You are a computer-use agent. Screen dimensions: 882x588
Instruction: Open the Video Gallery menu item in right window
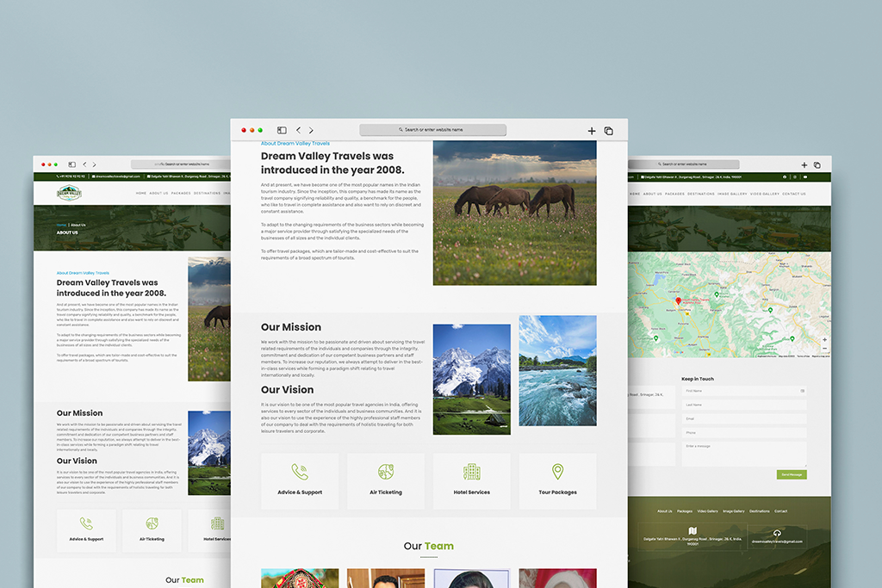[x=764, y=194]
